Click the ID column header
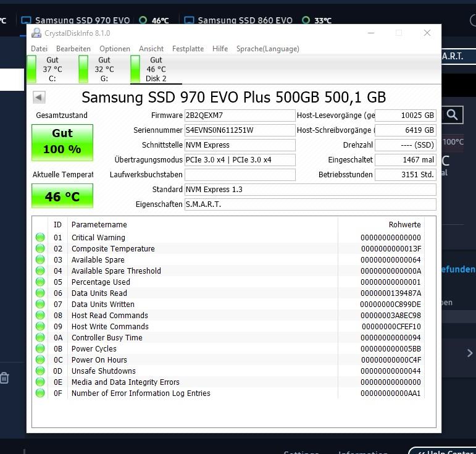 coord(57,224)
